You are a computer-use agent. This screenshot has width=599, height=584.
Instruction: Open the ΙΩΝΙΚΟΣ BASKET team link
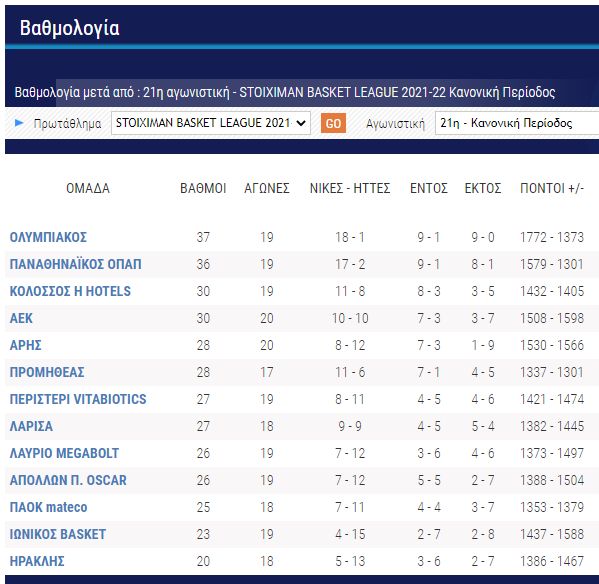(x=58, y=534)
